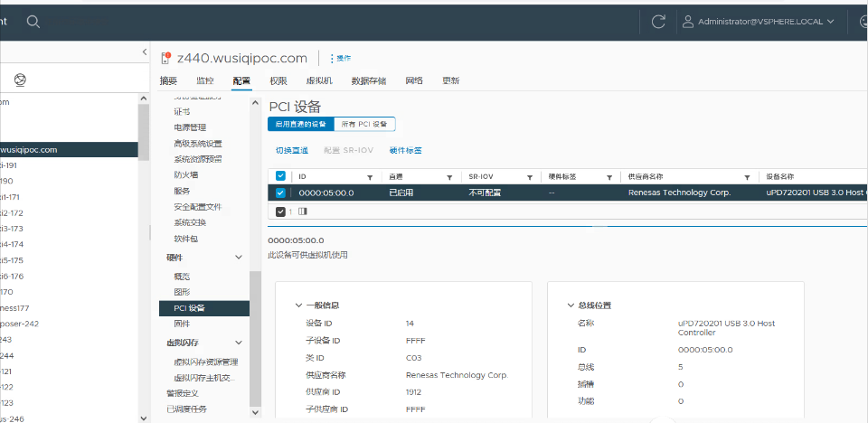
Task: Open the filter icon on ID column
Action: click(370, 177)
